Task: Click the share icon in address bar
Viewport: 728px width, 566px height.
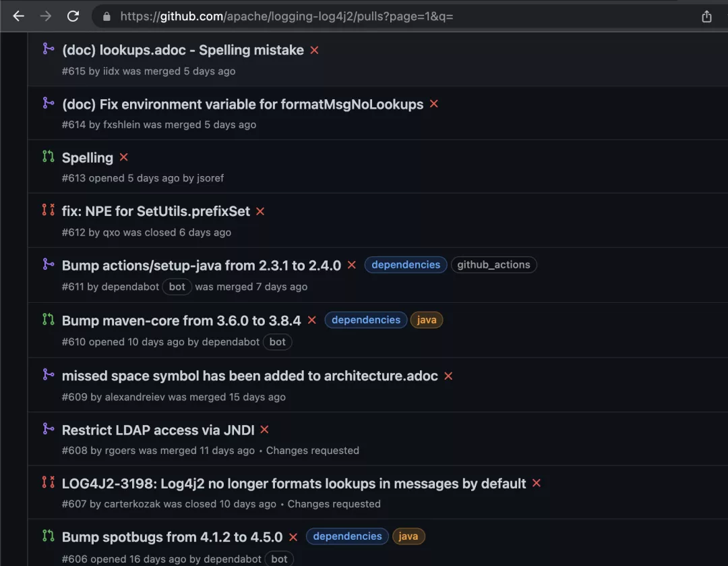Action: point(706,16)
